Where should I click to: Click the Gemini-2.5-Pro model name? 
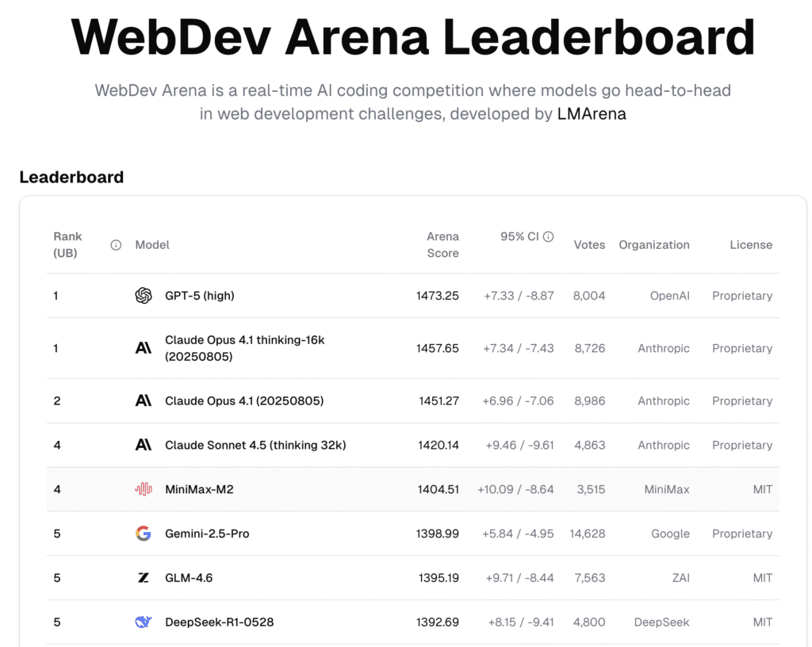coord(207,534)
